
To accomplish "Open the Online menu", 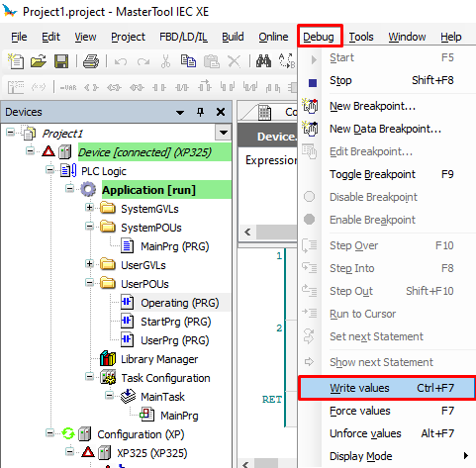I will [x=273, y=37].
